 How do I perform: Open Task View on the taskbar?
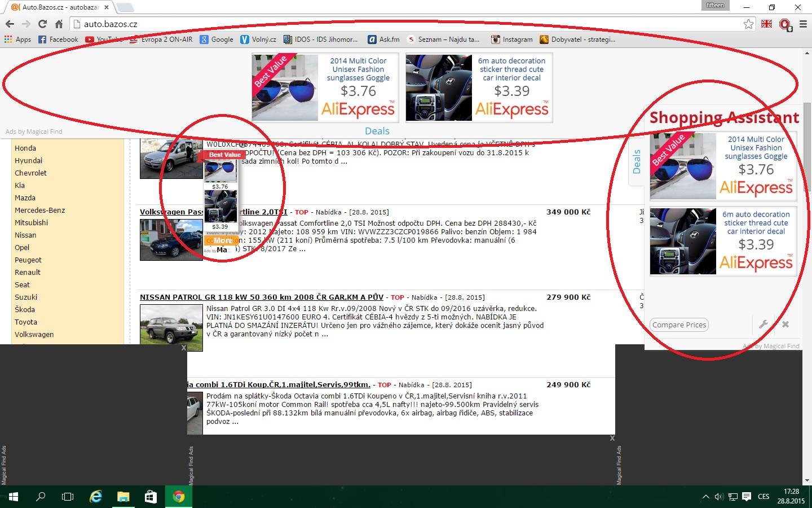(68, 497)
